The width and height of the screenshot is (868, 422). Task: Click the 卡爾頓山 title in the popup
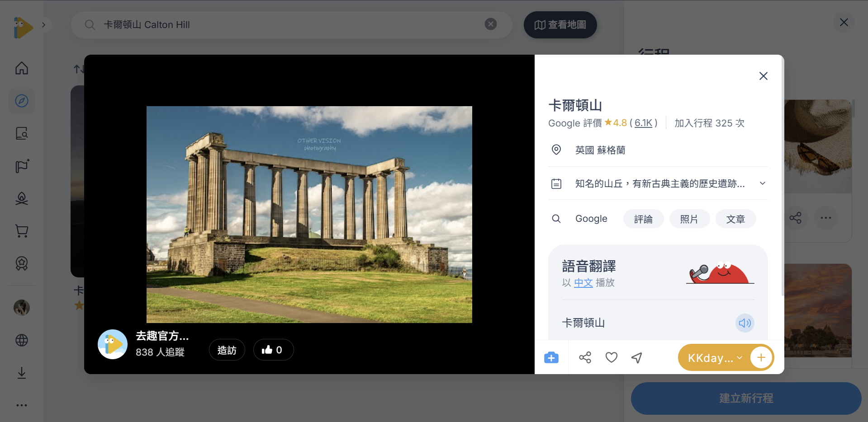coord(575,106)
